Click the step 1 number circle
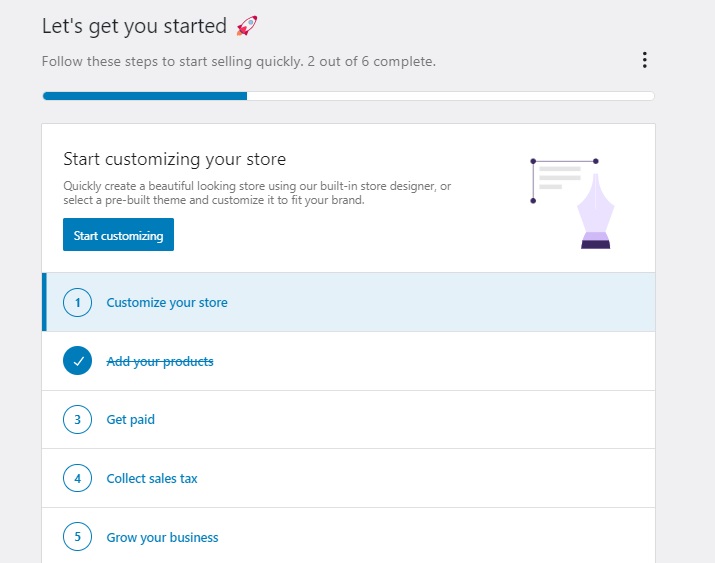This screenshot has width=715, height=563. click(x=78, y=302)
